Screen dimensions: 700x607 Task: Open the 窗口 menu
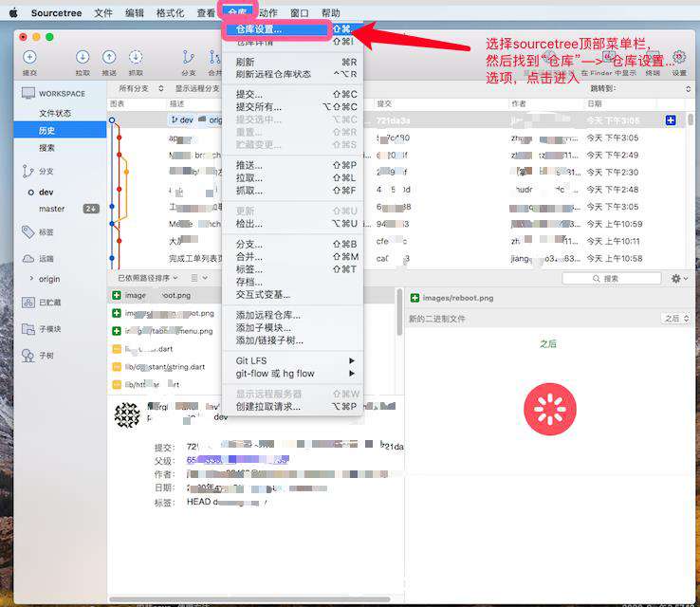(x=299, y=13)
